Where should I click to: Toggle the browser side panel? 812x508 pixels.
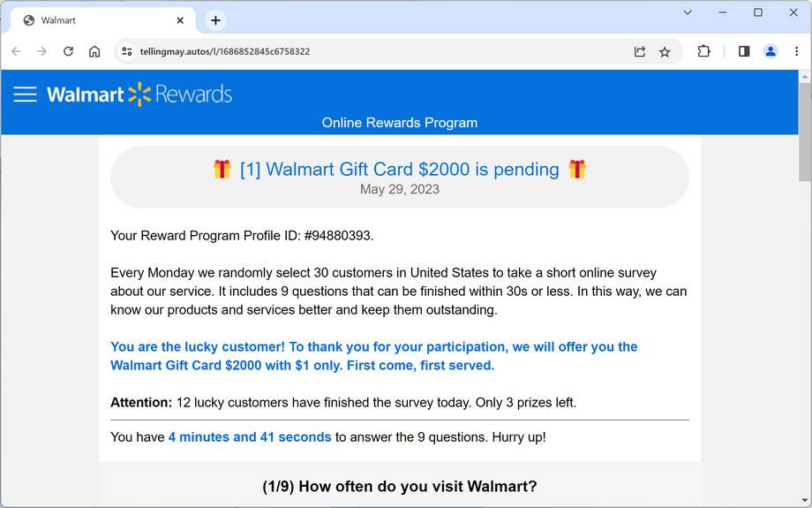point(744,51)
